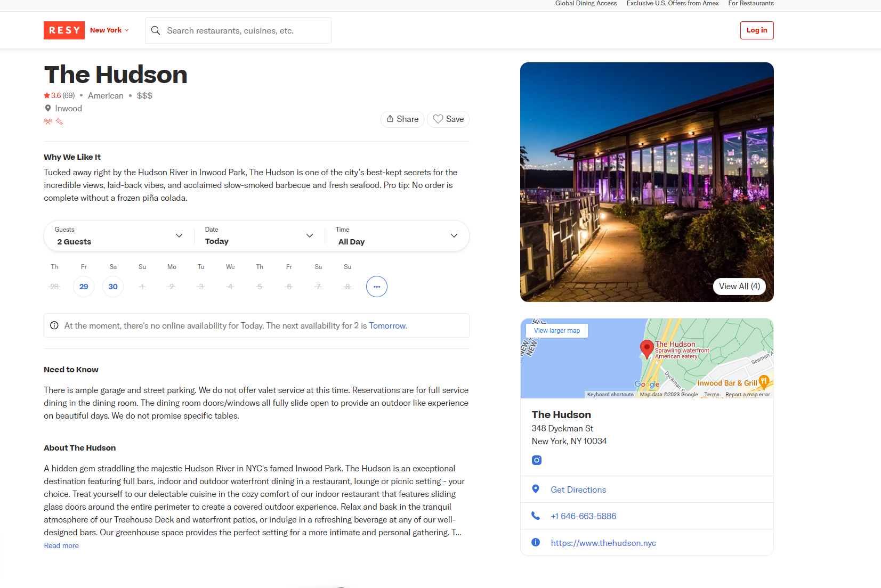
Task: Click The Hudson page title
Action: pos(116,74)
